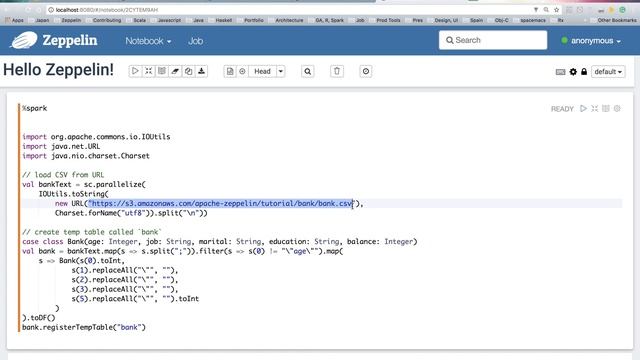
Task: Clone this note using the copy icon
Action: click(188, 71)
